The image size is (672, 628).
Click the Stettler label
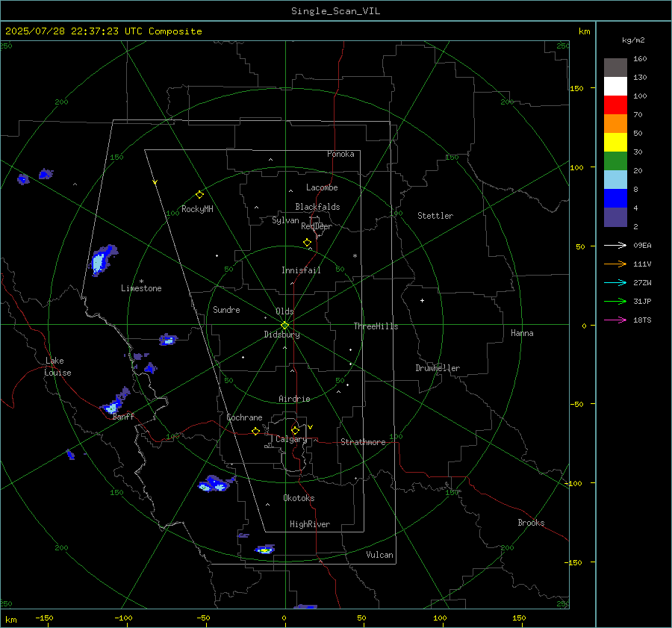[x=435, y=216]
